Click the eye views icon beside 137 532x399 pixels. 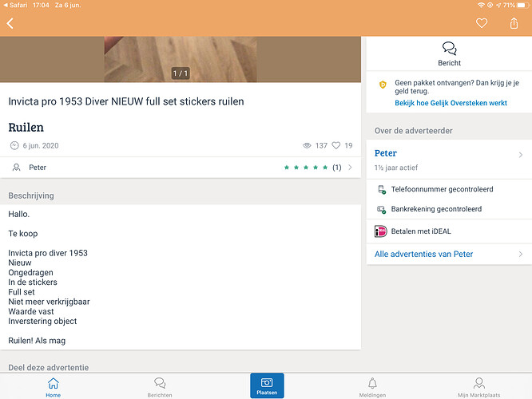(x=307, y=145)
